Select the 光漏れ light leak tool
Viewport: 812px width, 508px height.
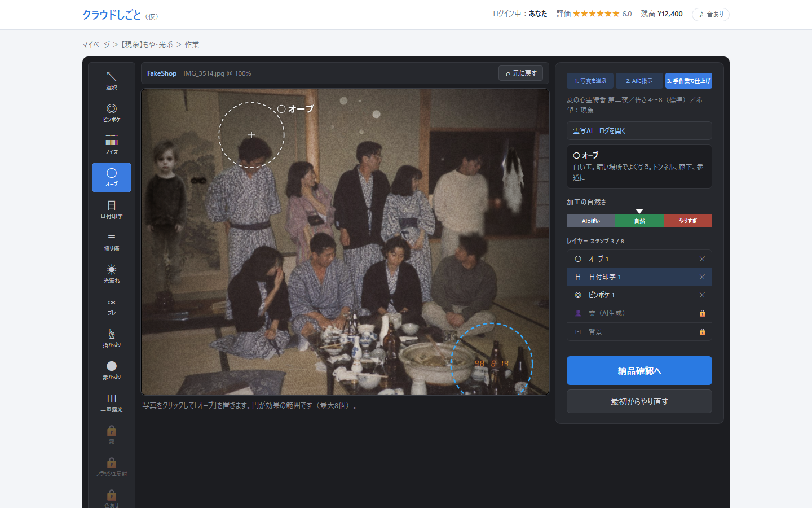click(112, 274)
